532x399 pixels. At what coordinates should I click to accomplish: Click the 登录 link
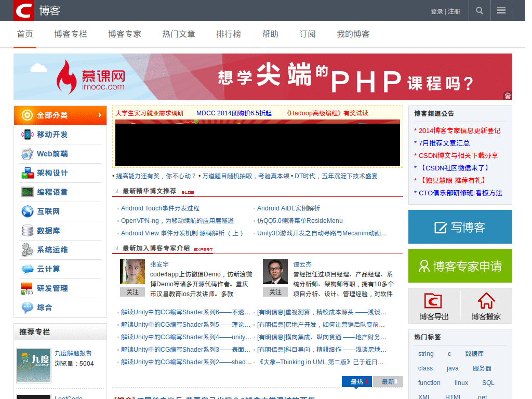[436, 11]
